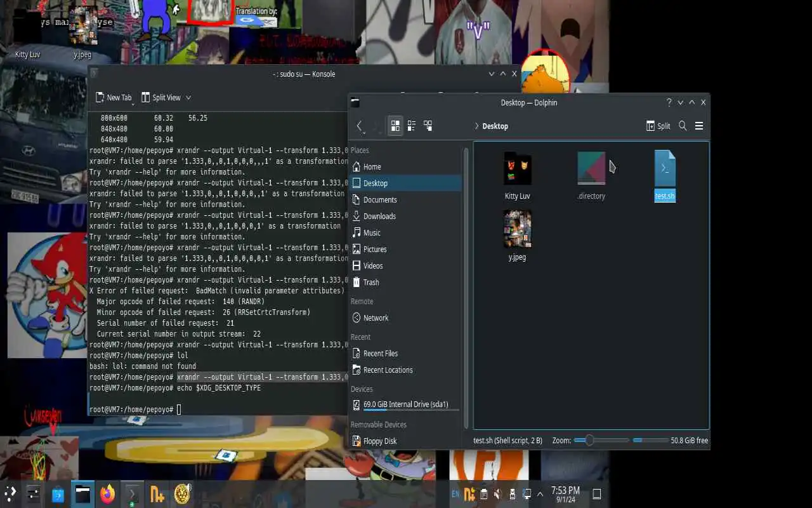Image resolution: width=812 pixels, height=508 pixels.
Task: Click the Desktop breadcrumb in Dolphin location bar
Action: tap(495, 126)
